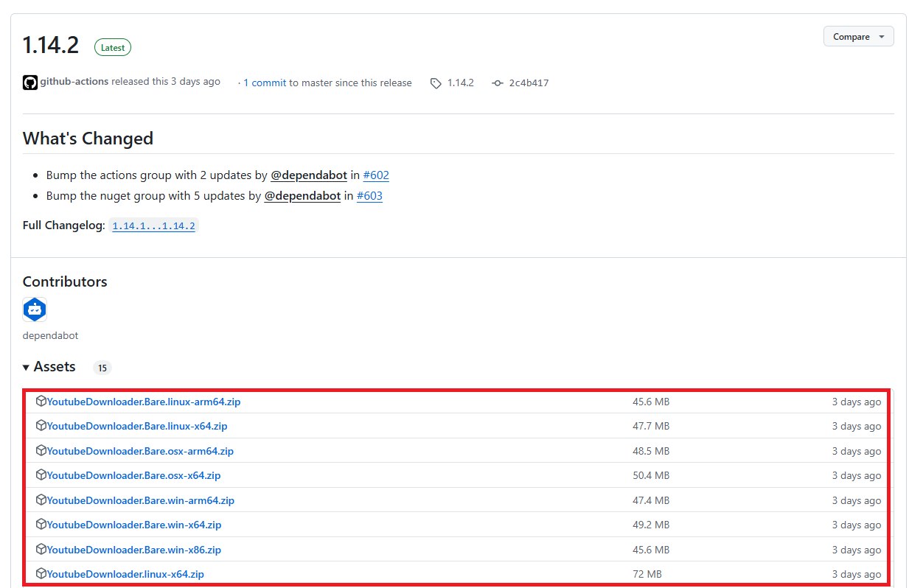Click the green Latest badge
This screenshot has height=588, width=909.
113,48
